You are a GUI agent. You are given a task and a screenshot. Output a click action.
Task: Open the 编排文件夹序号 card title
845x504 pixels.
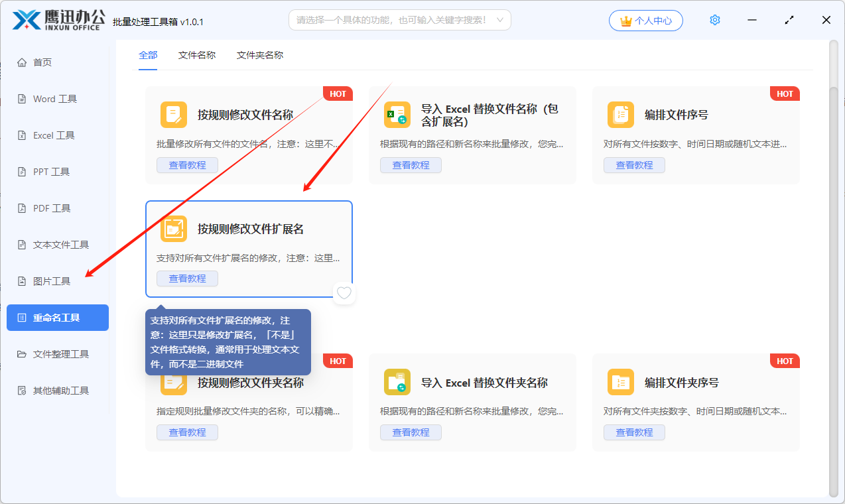pyautogui.click(x=682, y=383)
